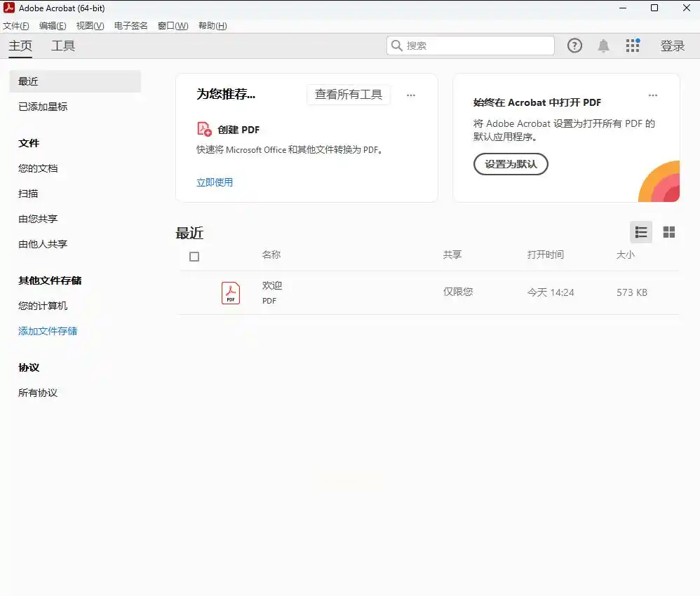Click the 添加文件存储 link
The image size is (700, 596).
pos(48,331)
